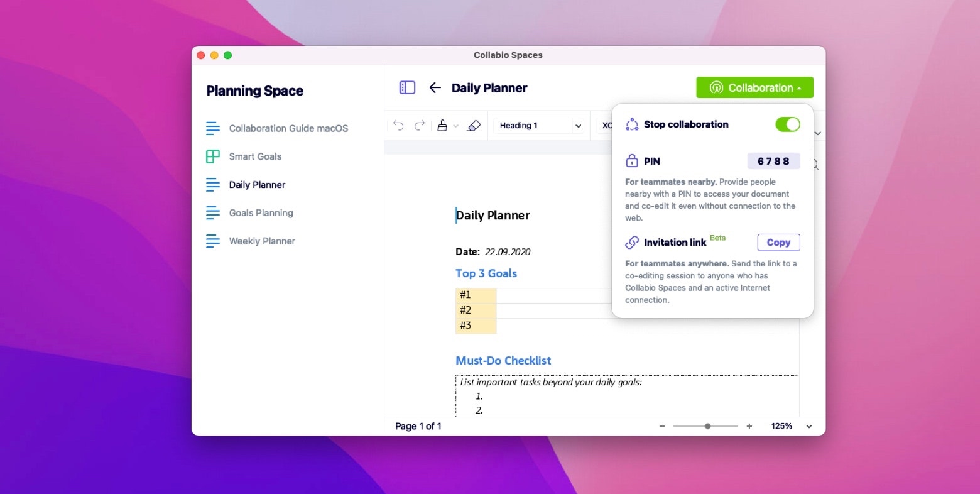Click the invitation link chain icon
This screenshot has height=494, width=980.
pos(632,243)
